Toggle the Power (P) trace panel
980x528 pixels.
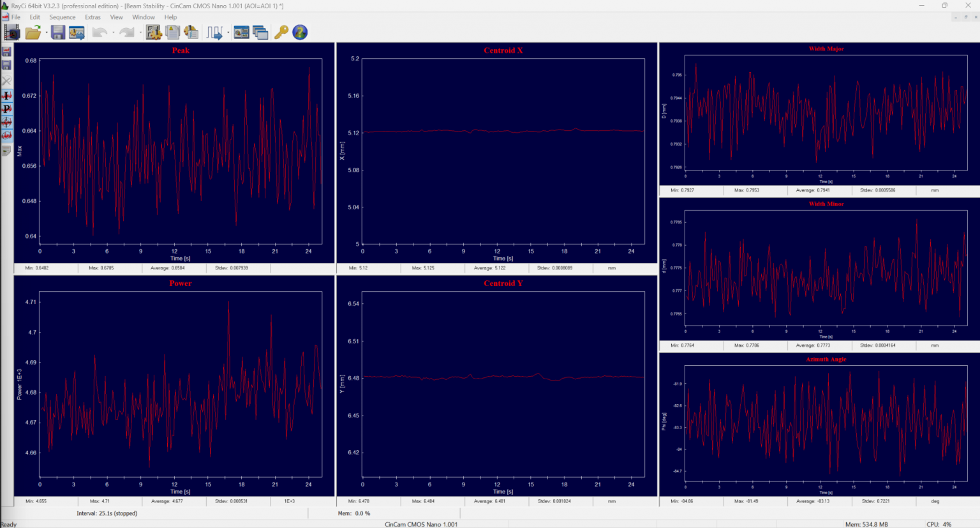pyautogui.click(x=6, y=109)
